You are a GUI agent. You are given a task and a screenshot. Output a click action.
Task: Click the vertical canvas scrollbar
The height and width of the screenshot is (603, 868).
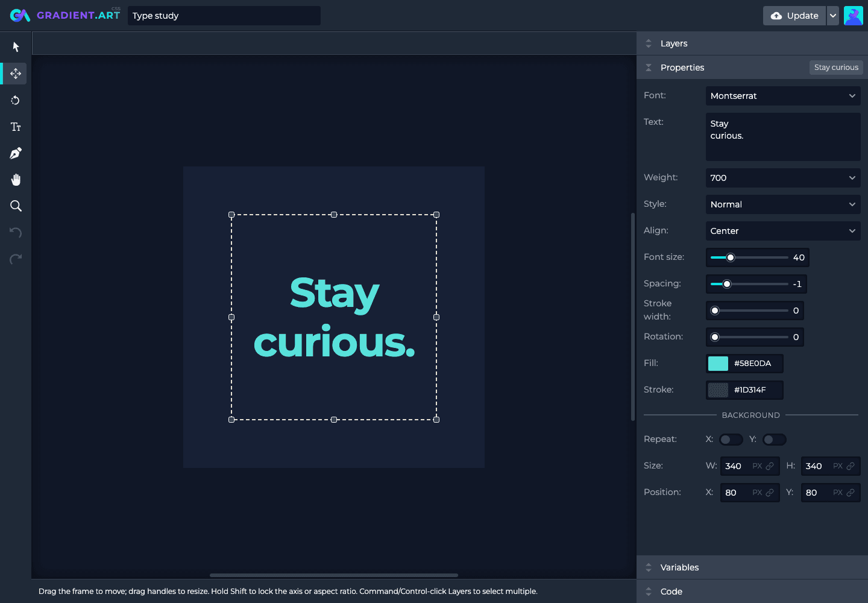pyautogui.click(x=633, y=317)
